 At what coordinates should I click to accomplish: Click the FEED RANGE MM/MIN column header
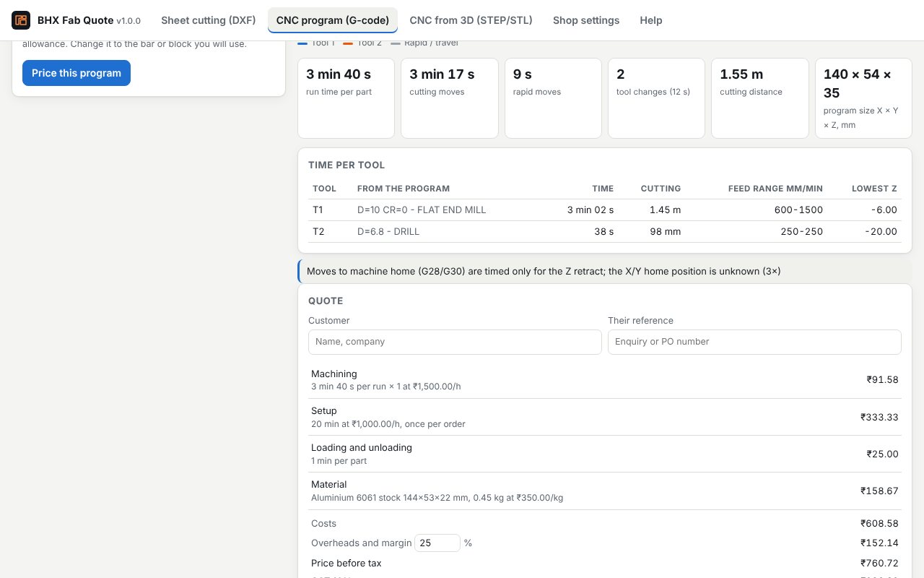click(775, 189)
